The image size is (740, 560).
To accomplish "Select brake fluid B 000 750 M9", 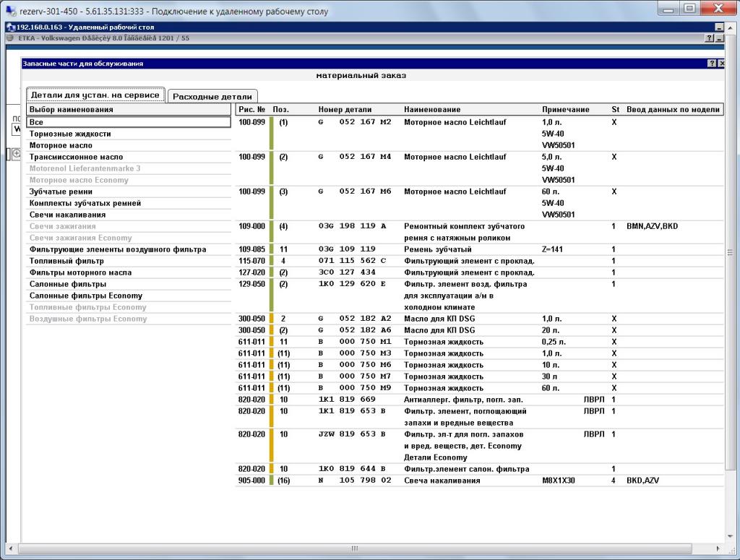I will [x=479, y=388].
